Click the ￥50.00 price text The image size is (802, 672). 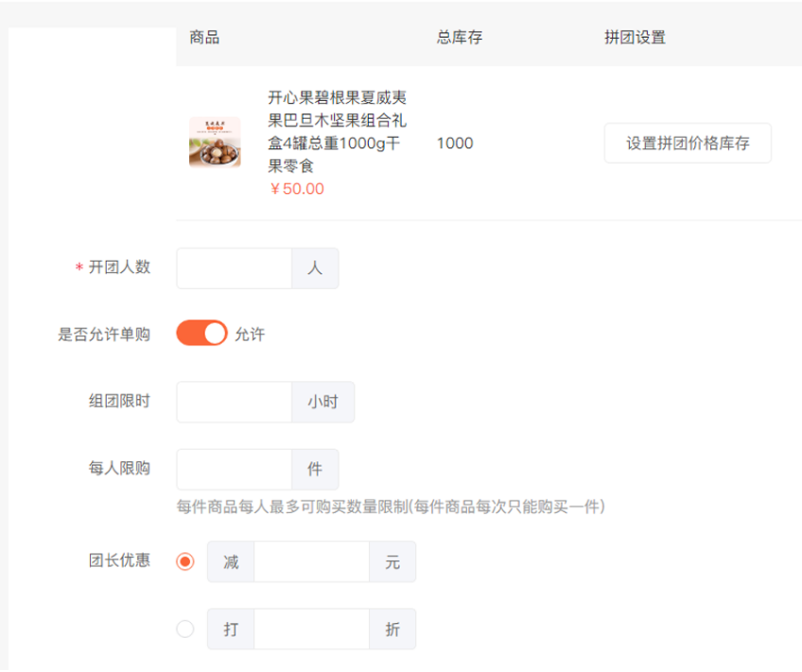[x=297, y=189]
